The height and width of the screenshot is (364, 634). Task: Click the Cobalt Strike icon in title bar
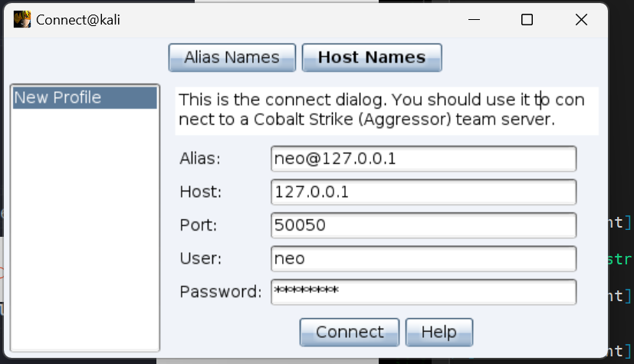[x=22, y=20]
